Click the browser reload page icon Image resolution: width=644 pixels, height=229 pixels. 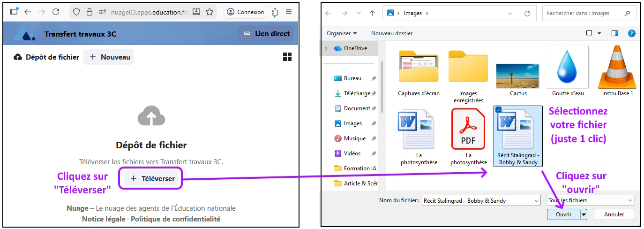pos(56,12)
